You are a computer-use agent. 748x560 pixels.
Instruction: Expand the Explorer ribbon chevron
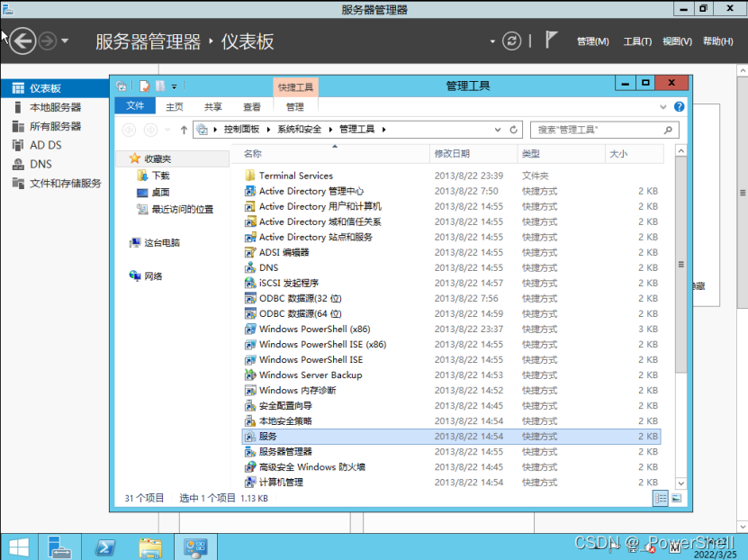click(666, 106)
